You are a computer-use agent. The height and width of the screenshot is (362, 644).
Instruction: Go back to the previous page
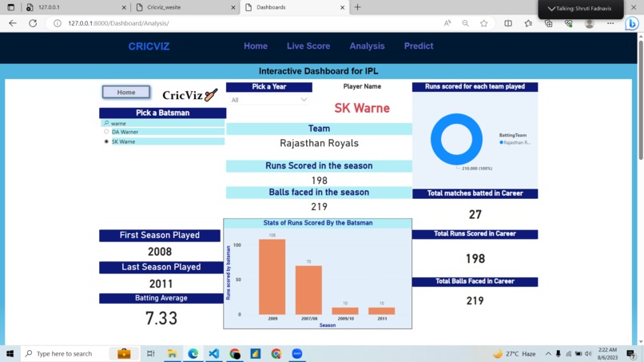(x=13, y=23)
